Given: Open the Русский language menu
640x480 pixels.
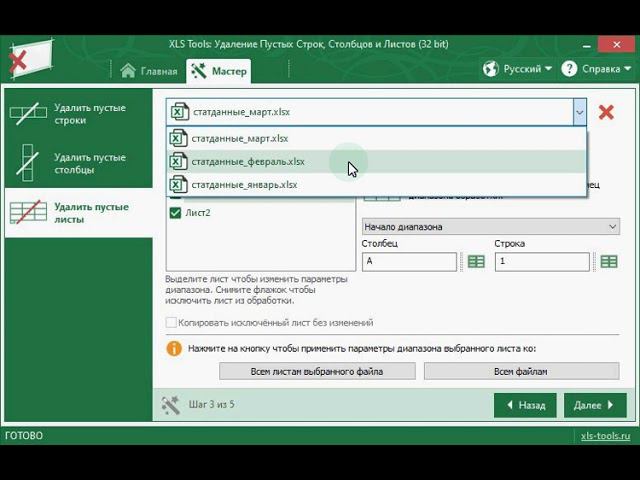Looking at the screenshot, I should click(x=517, y=69).
